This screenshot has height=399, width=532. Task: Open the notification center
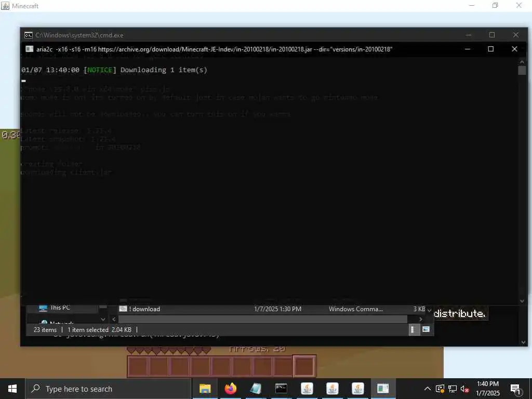(x=515, y=389)
